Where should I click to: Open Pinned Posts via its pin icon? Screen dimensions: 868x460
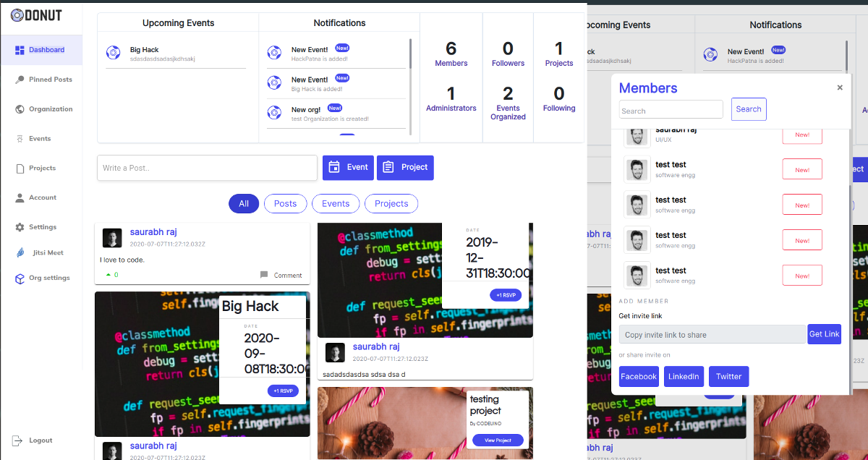[x=20, y=80]
